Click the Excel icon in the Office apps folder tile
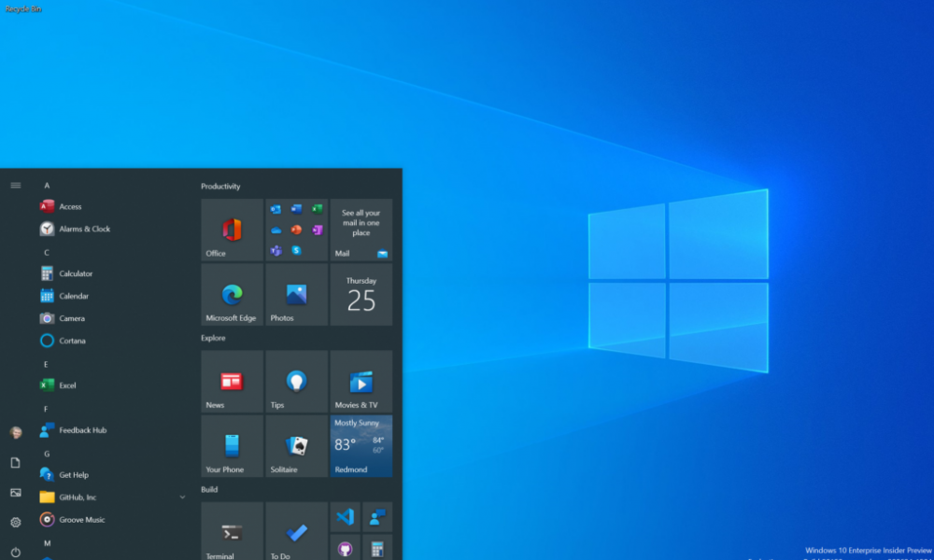The image size is (934, 560). [x=317, y=209]
